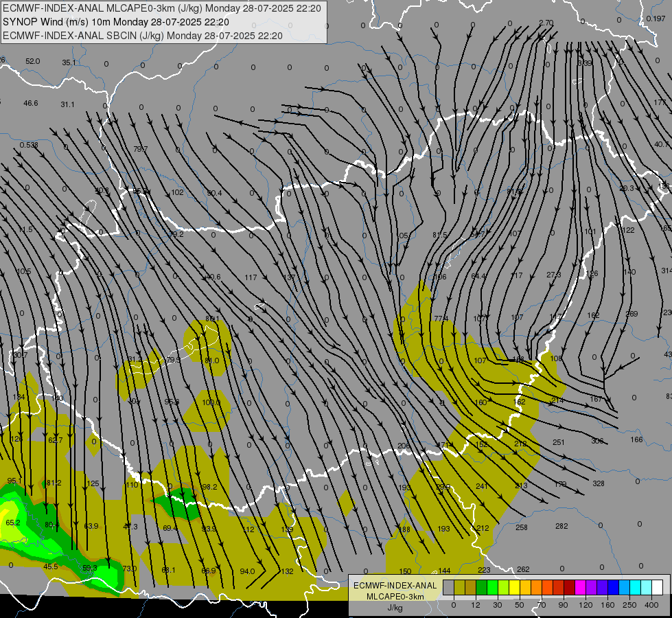Image resolution: width=672 pixels, height=618 pixels.
Task: Click the map value '137'
Action: pyautogui.click(x=289, y=277)
